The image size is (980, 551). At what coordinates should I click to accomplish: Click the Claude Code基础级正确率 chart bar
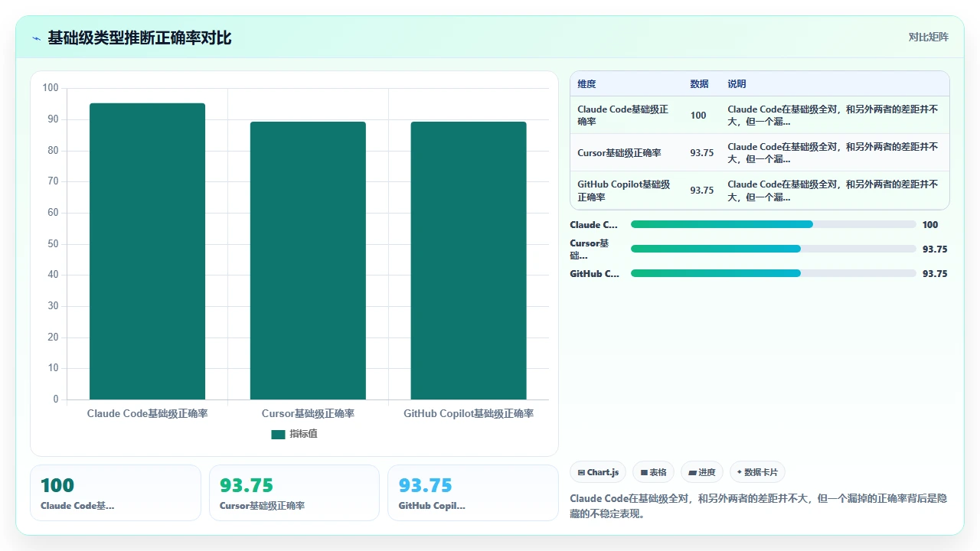147,251
